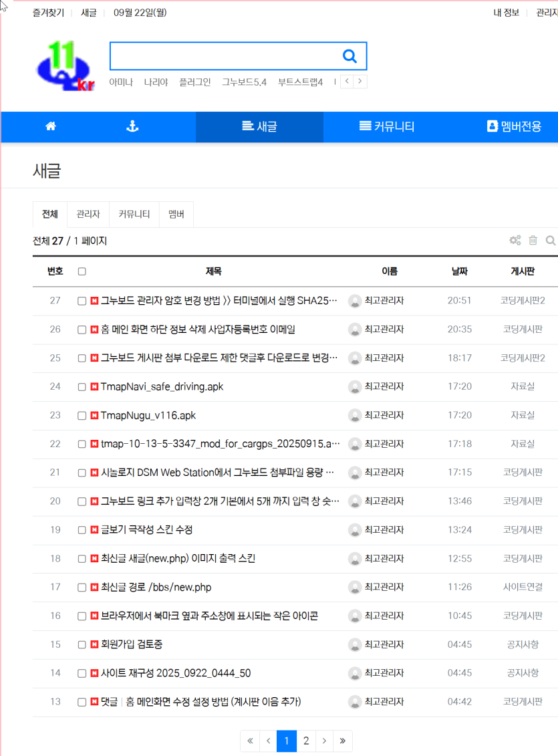Check the box for post number 27
558x756 pixels.
pos(82,301)
